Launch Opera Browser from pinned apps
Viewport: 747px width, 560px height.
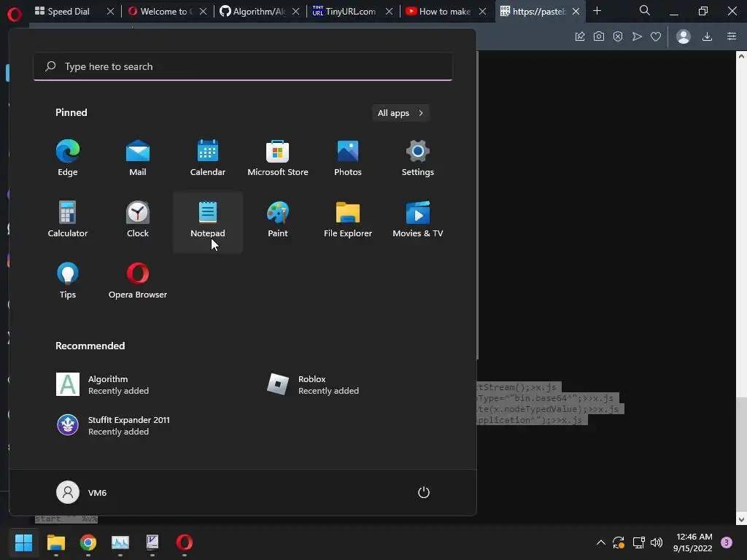[x=138, y=281]
